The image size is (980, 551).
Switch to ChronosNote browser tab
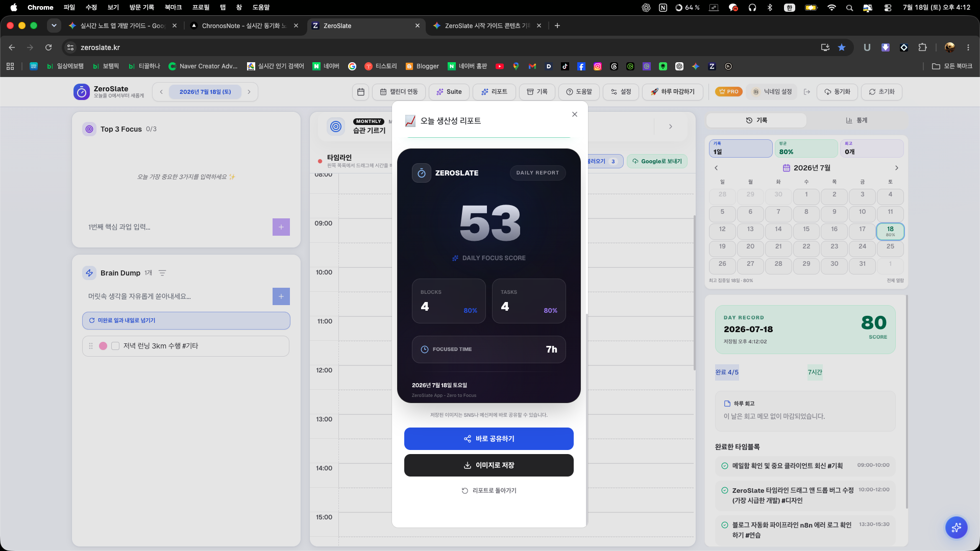[x=244, y=26]
